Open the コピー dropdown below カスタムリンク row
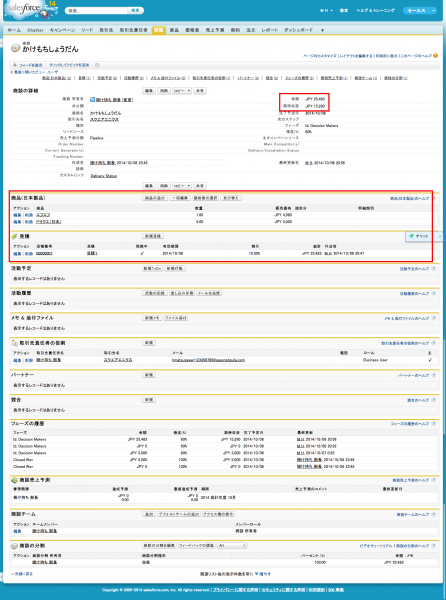The height and width of the screenshot is (600, 446). click(x=182, y=186)
